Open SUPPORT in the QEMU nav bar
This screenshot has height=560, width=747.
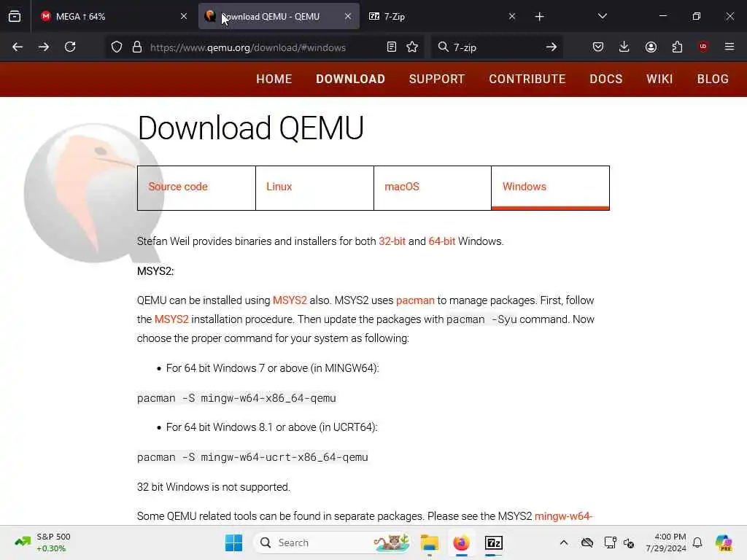[x=437, y=79]
